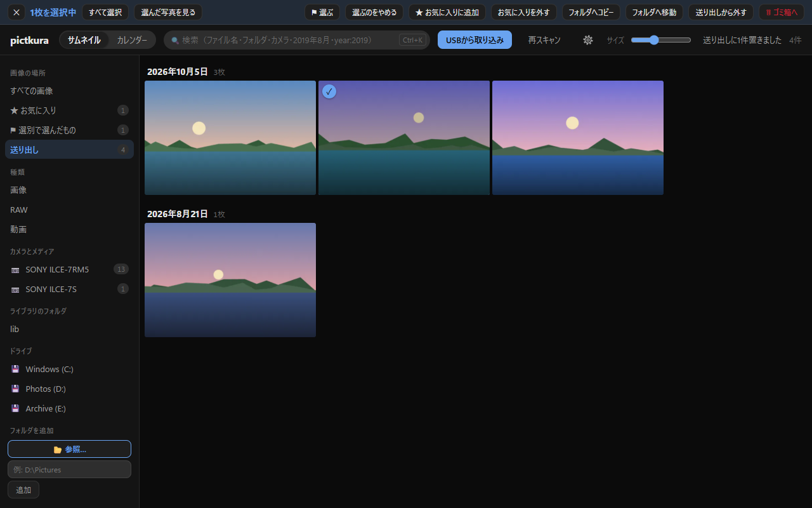
Task: Filter by 画像 type
Action: pos(69,190)
